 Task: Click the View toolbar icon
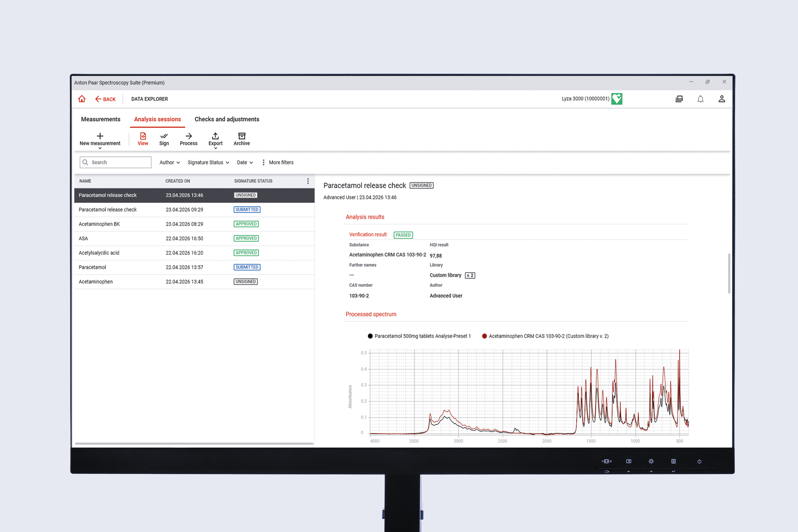[x=143, y=139]
